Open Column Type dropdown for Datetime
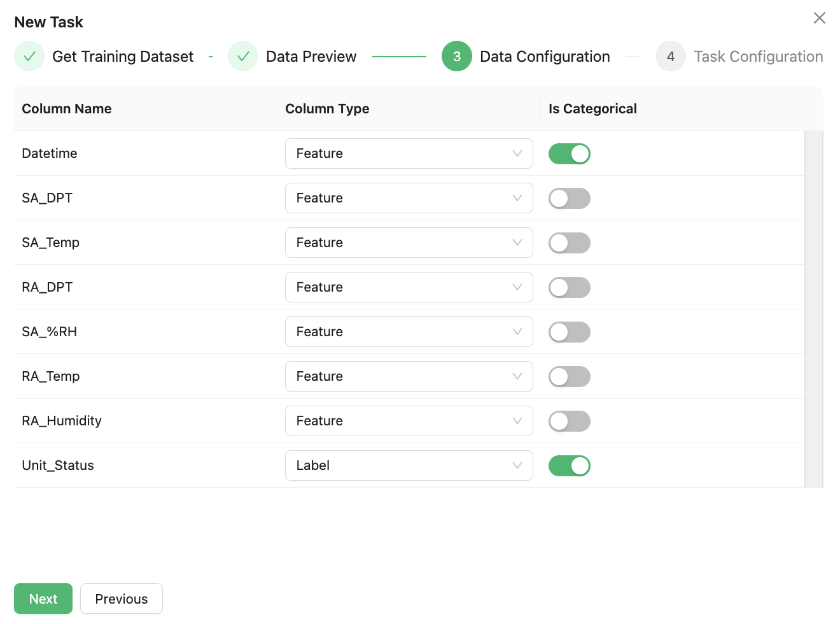The image size is (840, 624). 409,154
